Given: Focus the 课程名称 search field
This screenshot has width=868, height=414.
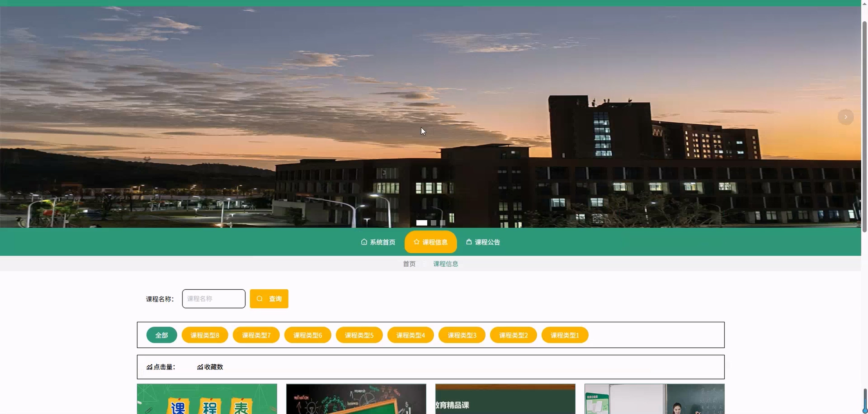Looking at the screenshot, I should [214, 299].
